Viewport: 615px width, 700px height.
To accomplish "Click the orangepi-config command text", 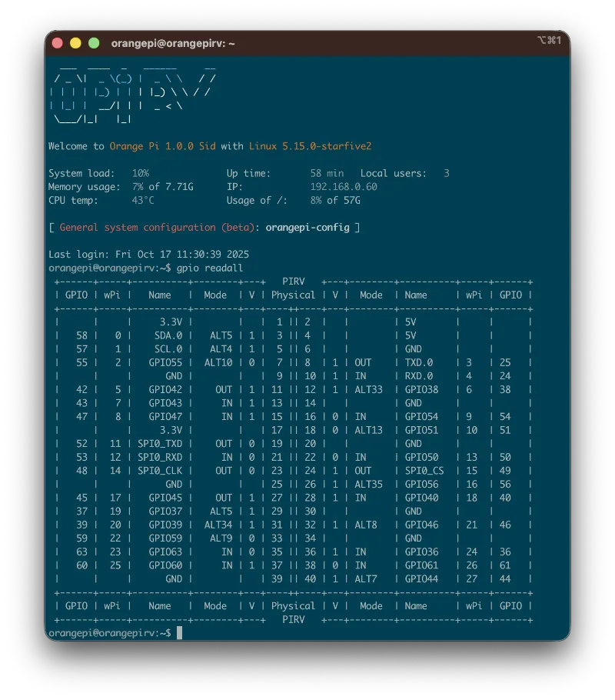I will [307, 228].
